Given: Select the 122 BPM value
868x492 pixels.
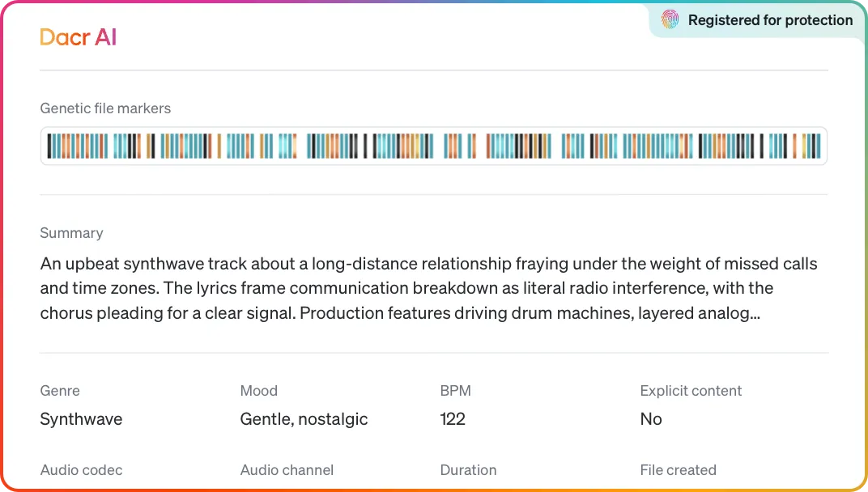Looking at the screenshot, I should (x=453, y=419).
